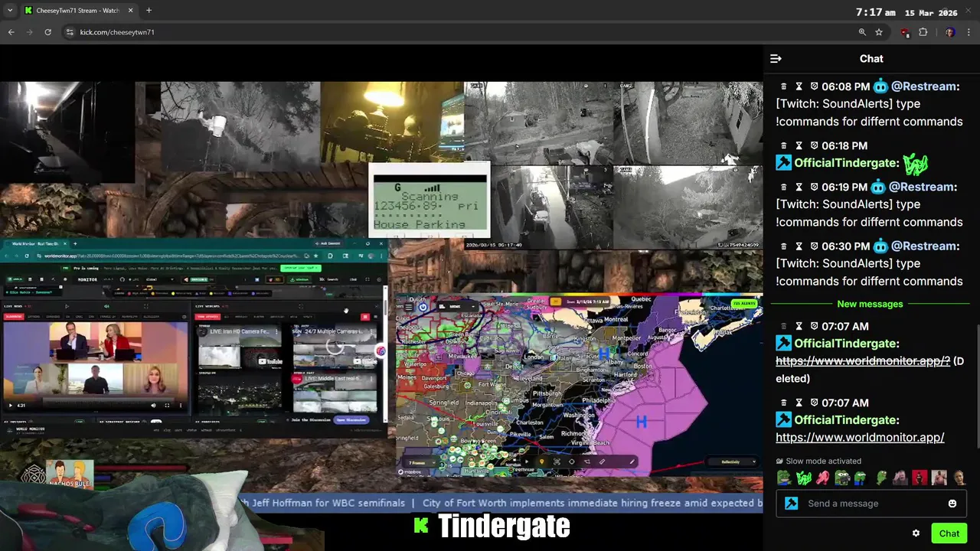Timeout sender of the 06:19 PM message

[799, 187]
